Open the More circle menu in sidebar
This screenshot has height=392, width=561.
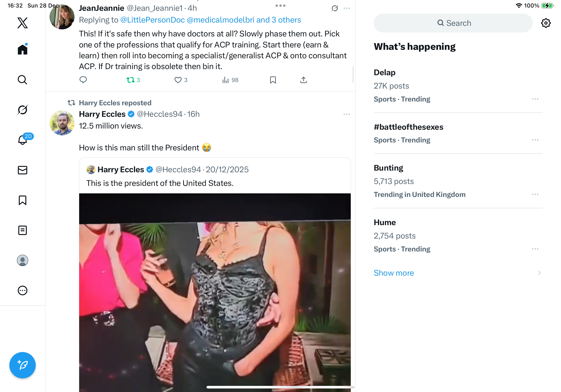23,290
